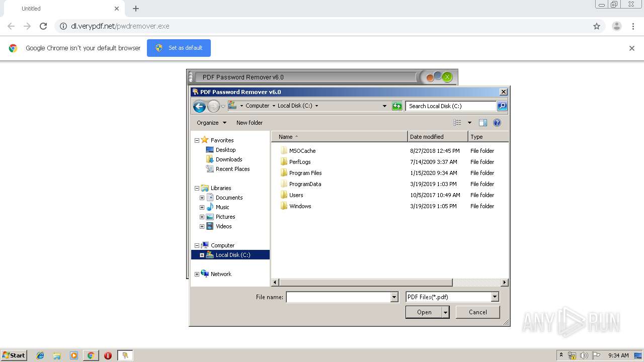
Task: Open Recent Places in Favorites
Action: [232, 169]
